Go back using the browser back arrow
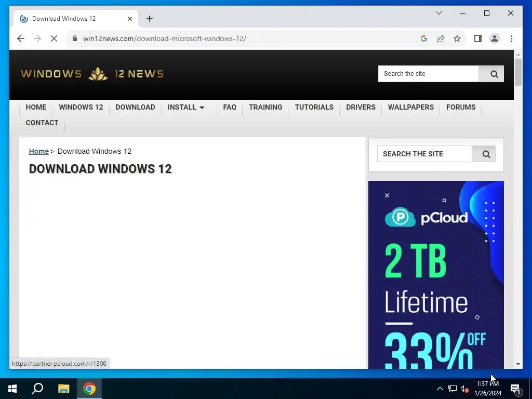532x399 pixels. 21,38
